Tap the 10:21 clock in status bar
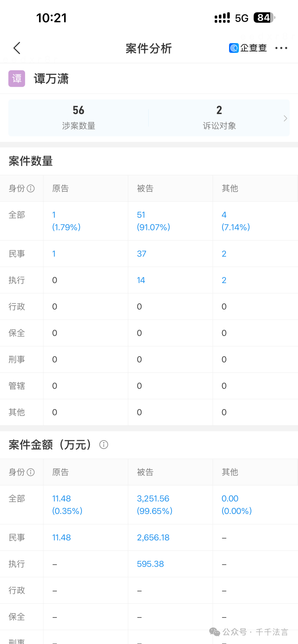The image size is (298, 644). [52, 18]
